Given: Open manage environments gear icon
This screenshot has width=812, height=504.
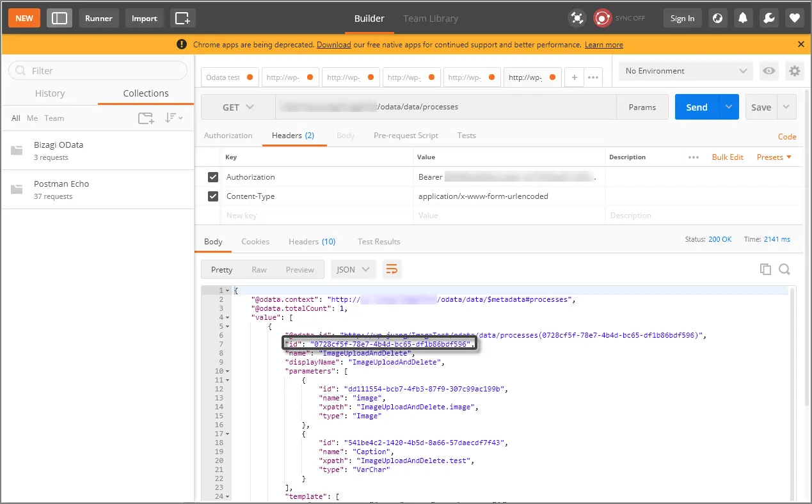Looking at the screenshot, I should pos(795,71).
